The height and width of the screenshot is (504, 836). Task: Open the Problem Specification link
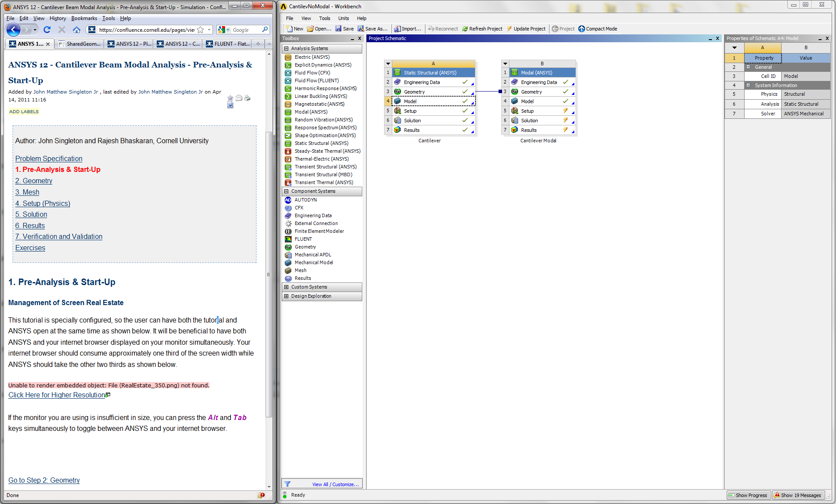pyautogui.click(x=49, y=158)
